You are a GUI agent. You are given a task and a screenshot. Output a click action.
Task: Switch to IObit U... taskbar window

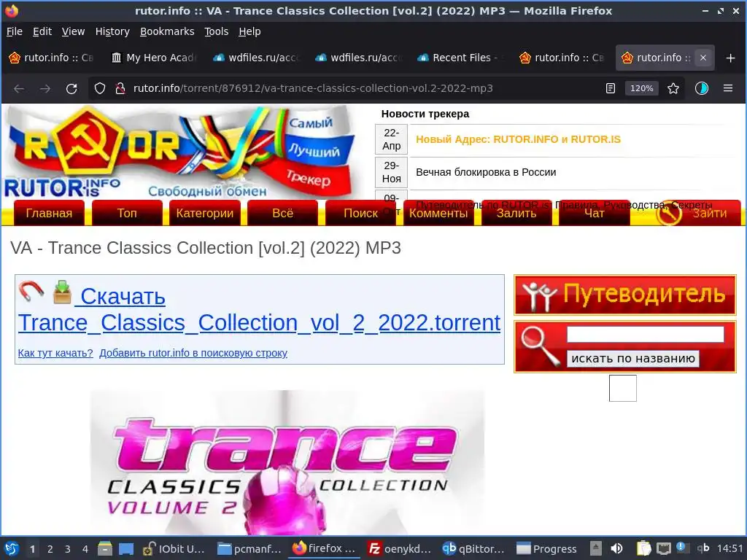click(174, 549)
